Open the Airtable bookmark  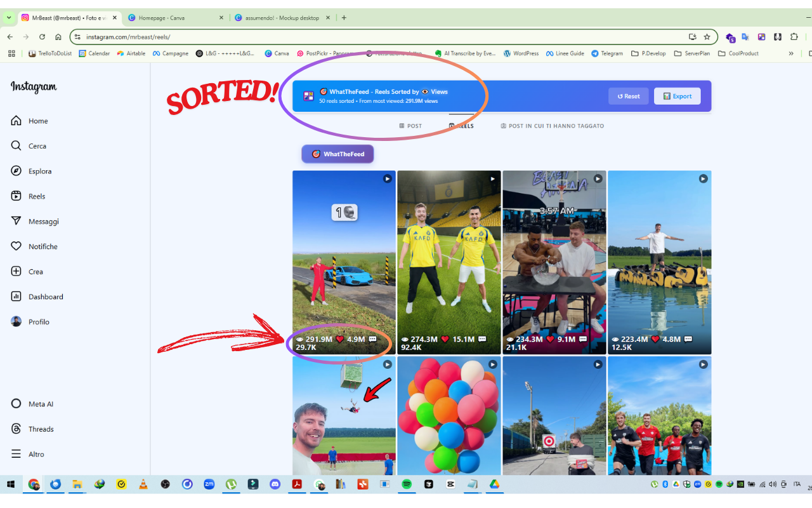pyautogui.click(x=131, y=53)
